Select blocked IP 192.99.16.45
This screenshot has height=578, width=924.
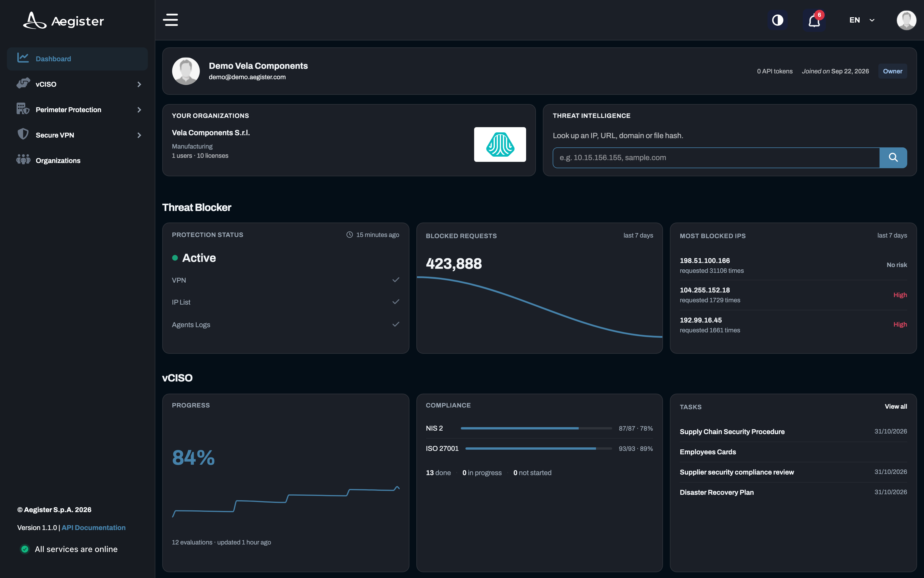coord(701,320)
